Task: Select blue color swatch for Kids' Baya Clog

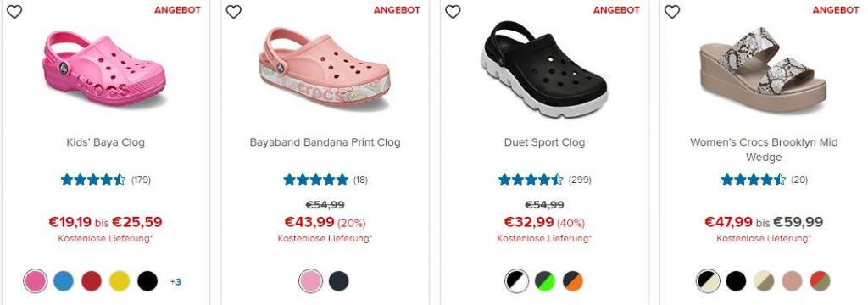Action: coord(64,281)
